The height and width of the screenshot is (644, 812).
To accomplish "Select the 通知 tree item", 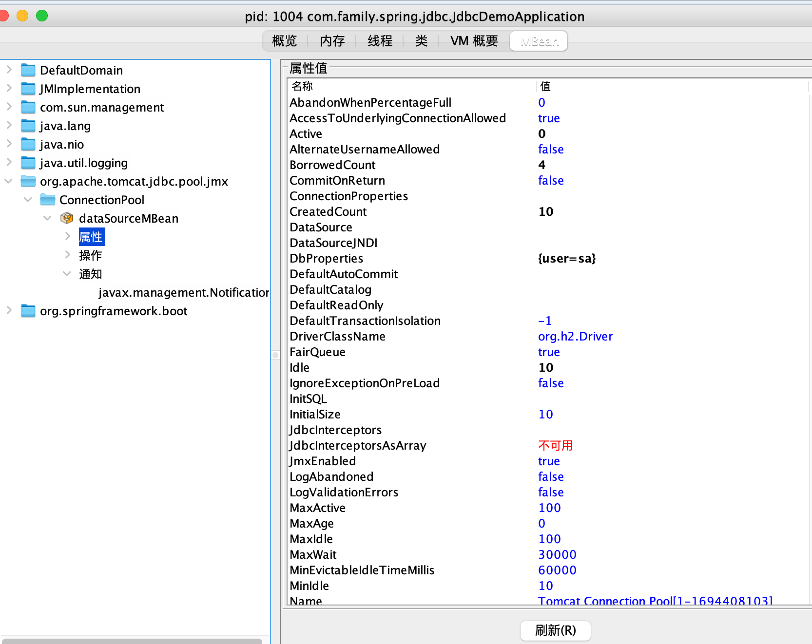I will [x=91, y=274].
